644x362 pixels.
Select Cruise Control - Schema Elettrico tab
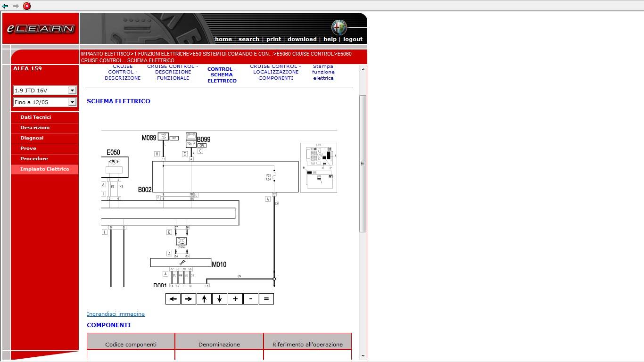coord(222,75)
